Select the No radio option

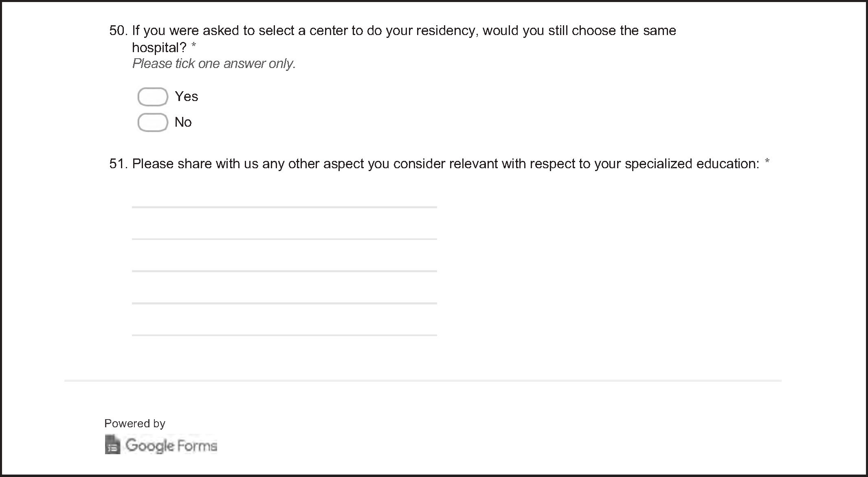point(153,123)
